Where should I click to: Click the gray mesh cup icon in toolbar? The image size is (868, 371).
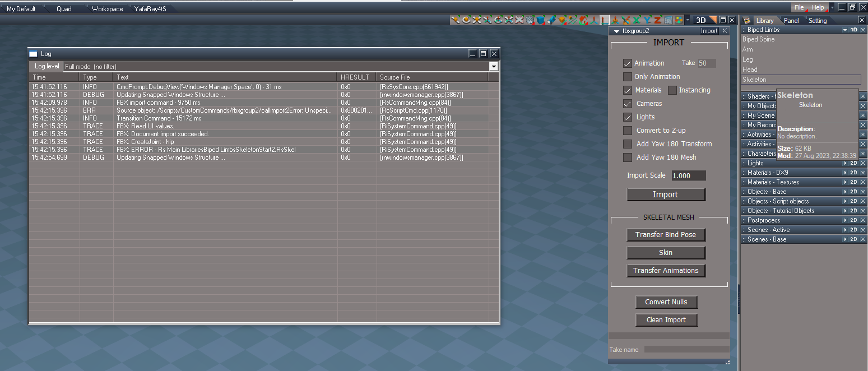530,20
